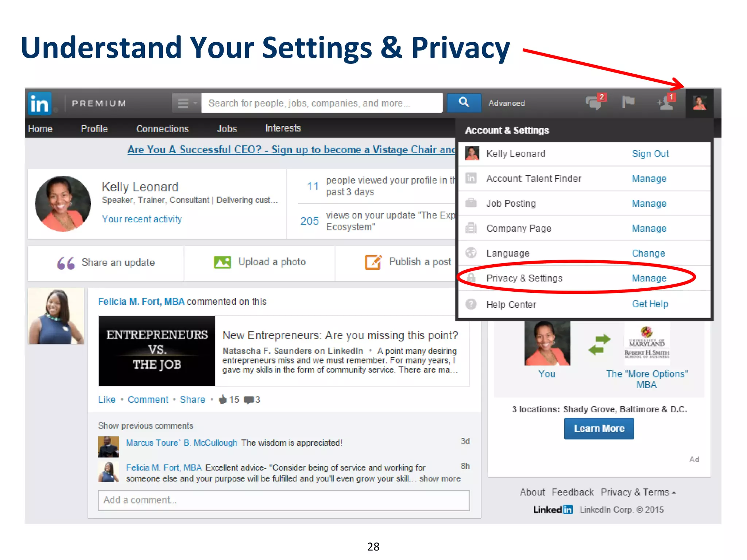Click Upload a photo
The image size is (747, 560).
pyautogui.click(x=259, y=262)
